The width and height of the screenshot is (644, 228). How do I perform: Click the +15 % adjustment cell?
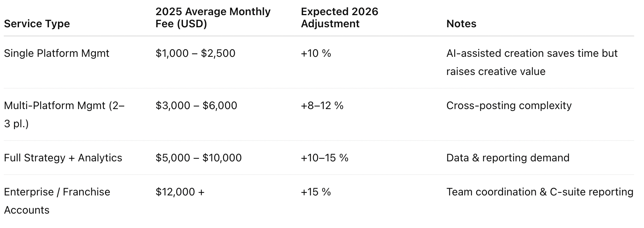click(x=316, y=192)
